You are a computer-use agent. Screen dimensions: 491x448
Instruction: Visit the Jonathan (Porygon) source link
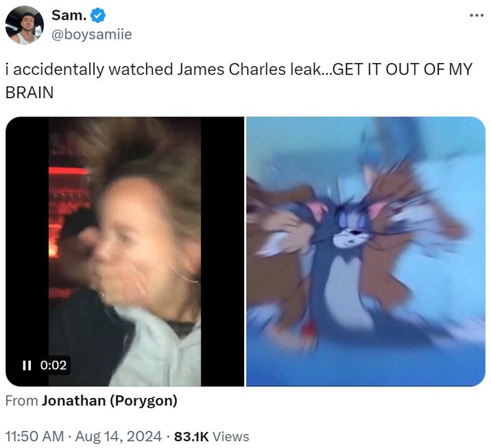pyautogui.click(x=110, y=401)
